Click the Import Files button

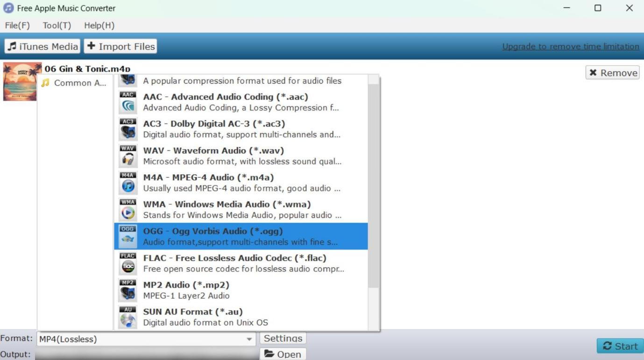click(120, 46)
